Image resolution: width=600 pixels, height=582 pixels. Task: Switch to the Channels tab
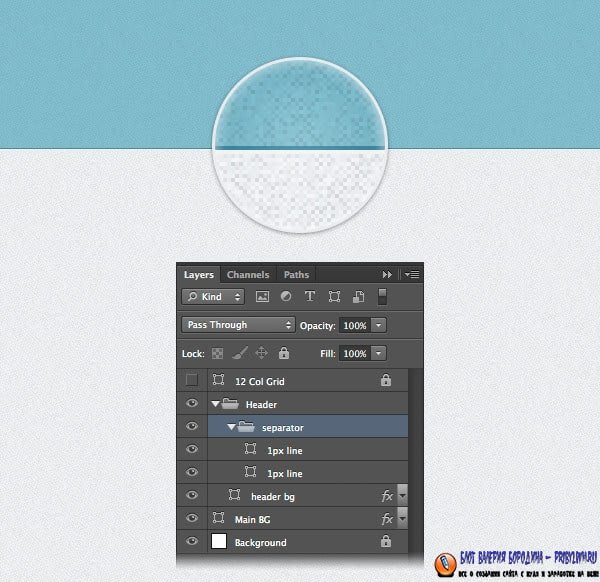(x=248, y=275)
